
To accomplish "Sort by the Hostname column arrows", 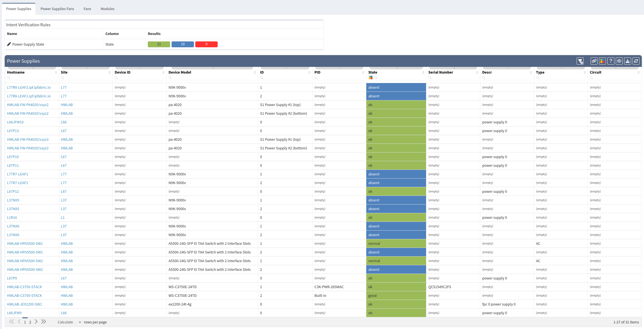I will (x=56, y=72).
